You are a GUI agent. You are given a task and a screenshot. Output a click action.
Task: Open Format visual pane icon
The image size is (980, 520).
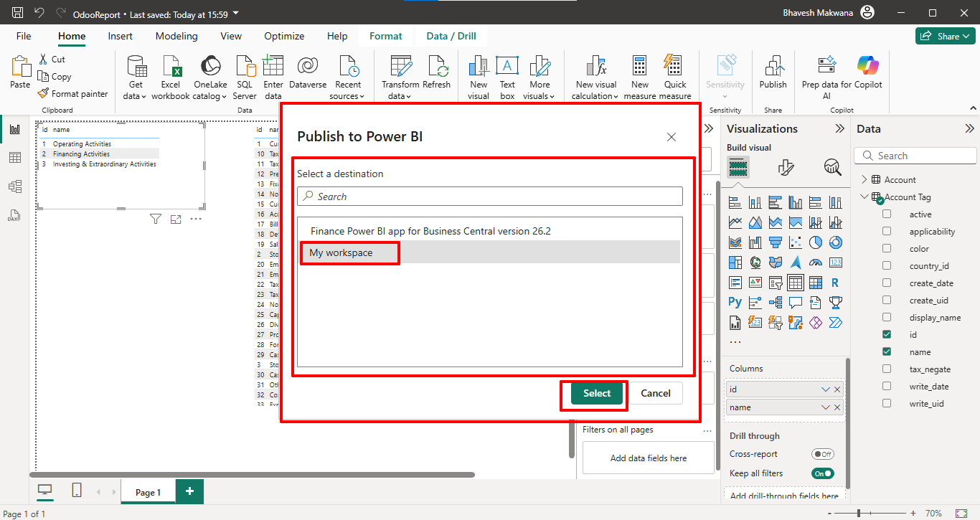click(x=786, y=167)
